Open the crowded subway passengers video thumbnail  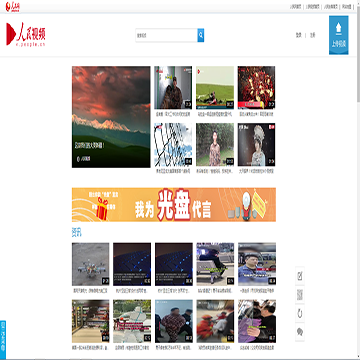[257, 321]
